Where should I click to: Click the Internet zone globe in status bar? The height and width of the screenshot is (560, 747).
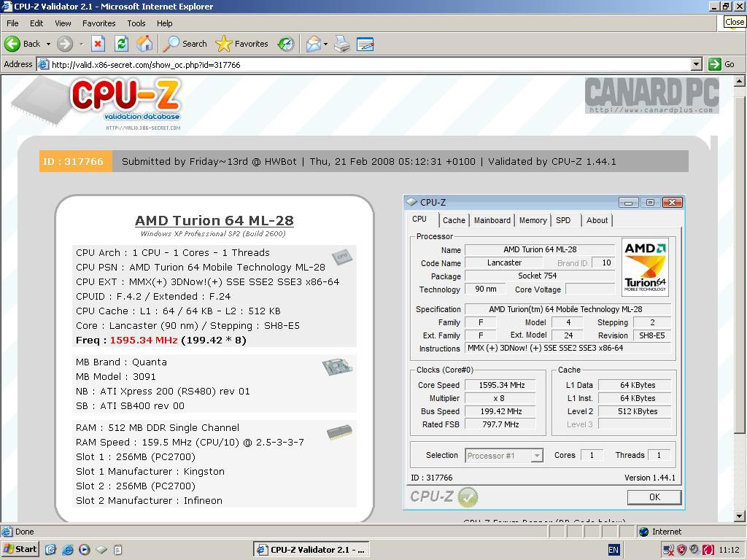(643, 532)
